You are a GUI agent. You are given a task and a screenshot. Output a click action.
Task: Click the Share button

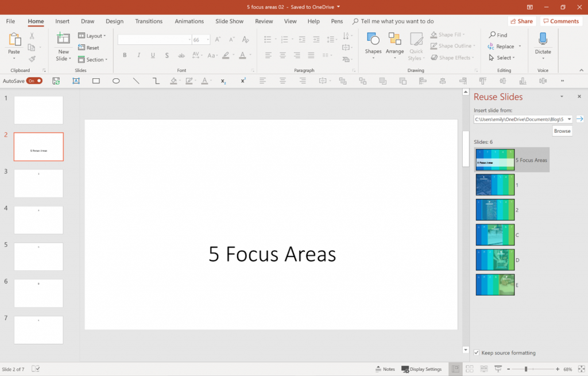point(521,21)
